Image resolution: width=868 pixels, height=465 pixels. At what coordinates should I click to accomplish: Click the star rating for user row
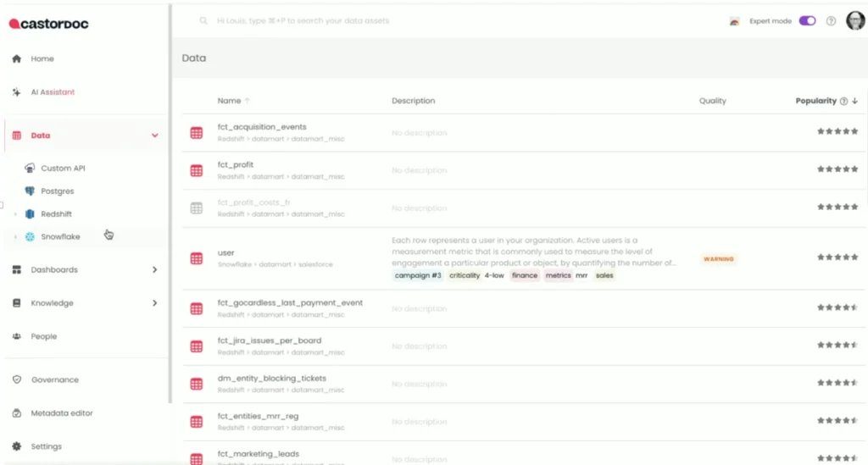(837, 257)
